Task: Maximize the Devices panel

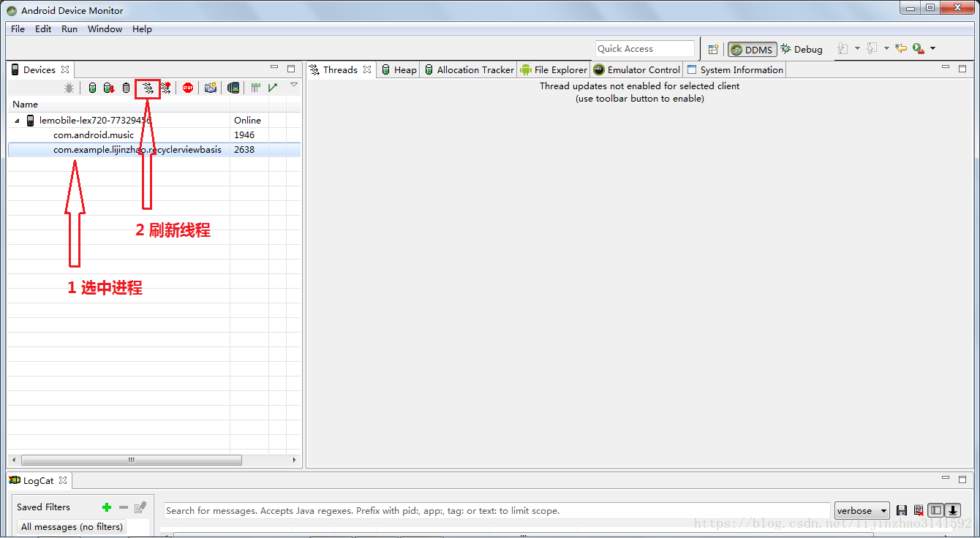Action: 291,69
